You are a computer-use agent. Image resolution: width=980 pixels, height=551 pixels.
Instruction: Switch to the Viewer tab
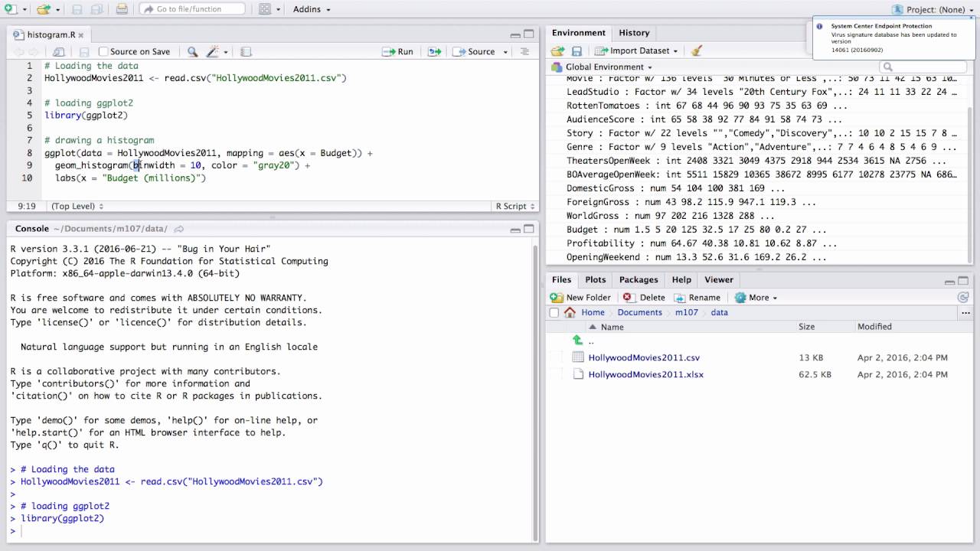click(719, 280)
